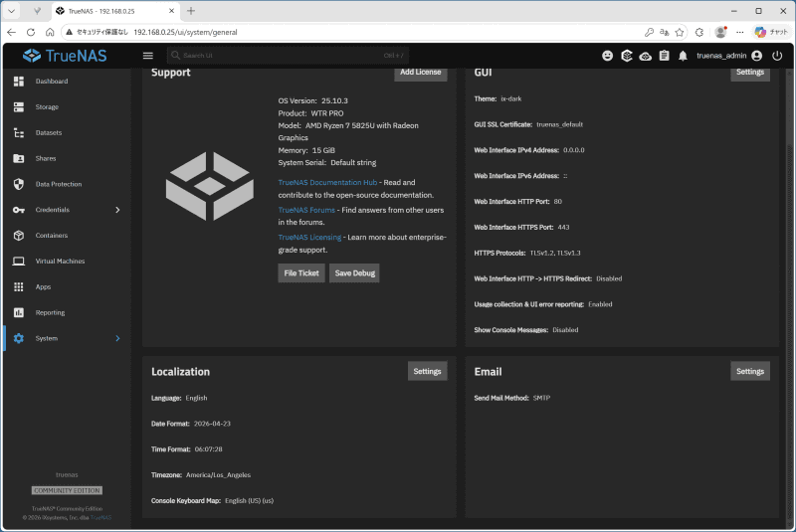Toggle the sidebar hamburger menu

(147, 56)
